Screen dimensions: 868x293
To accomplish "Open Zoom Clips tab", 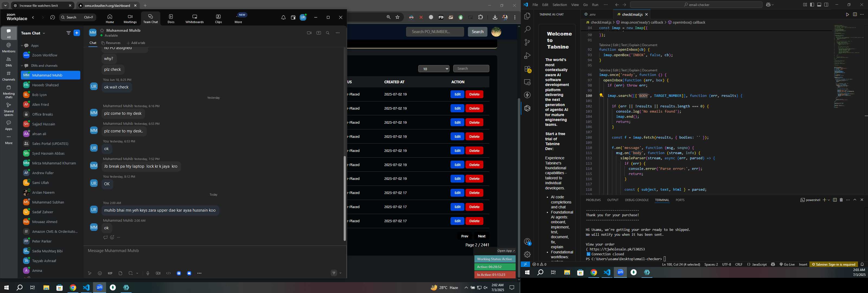I will (218, 18).
